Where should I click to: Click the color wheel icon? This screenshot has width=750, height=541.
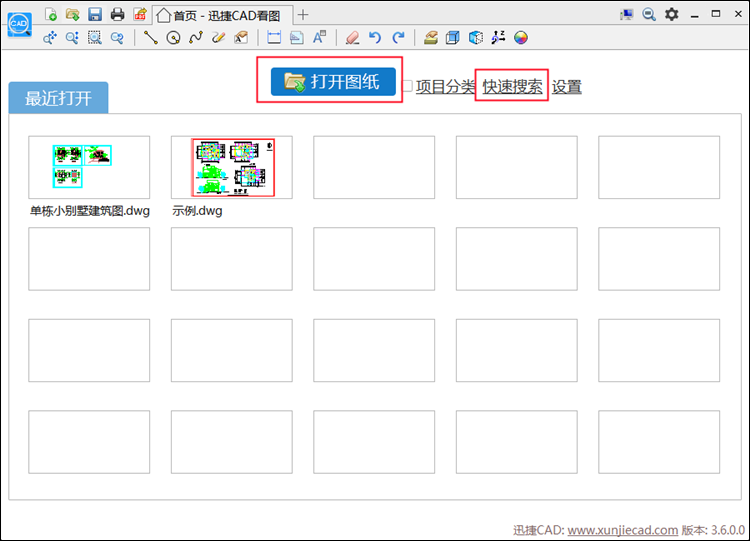point(521,37)
